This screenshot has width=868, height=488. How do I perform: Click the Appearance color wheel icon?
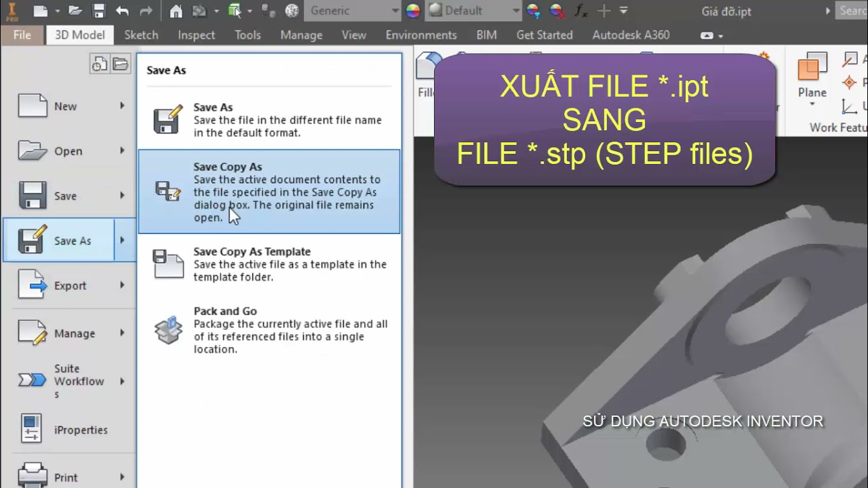pos(413,11)
